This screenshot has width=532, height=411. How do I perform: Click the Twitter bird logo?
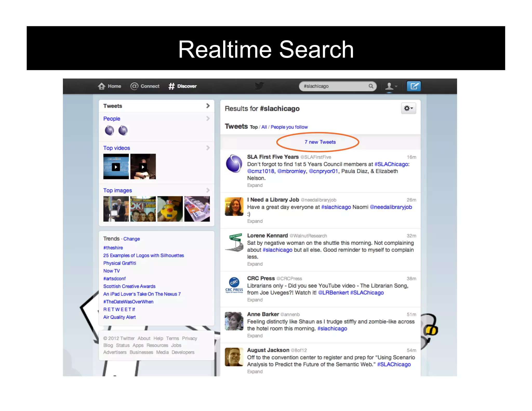[259, 86]
